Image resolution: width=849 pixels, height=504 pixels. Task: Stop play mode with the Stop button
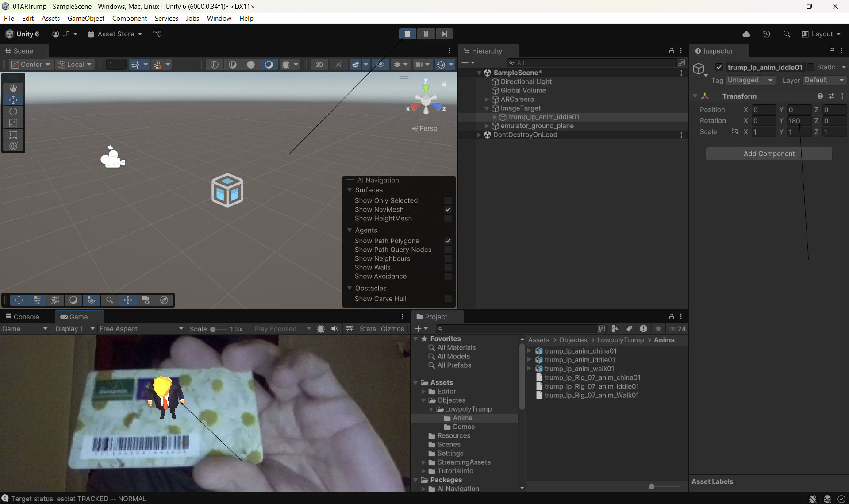click(x=407, y=34)
